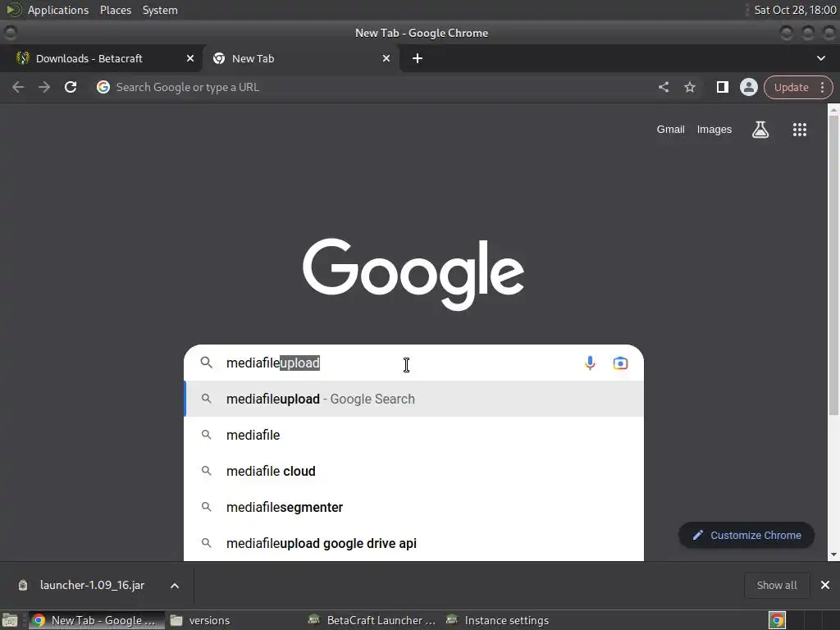Click the launcher jar file icon
Viewport: 840px width, 630px height.
23,585
